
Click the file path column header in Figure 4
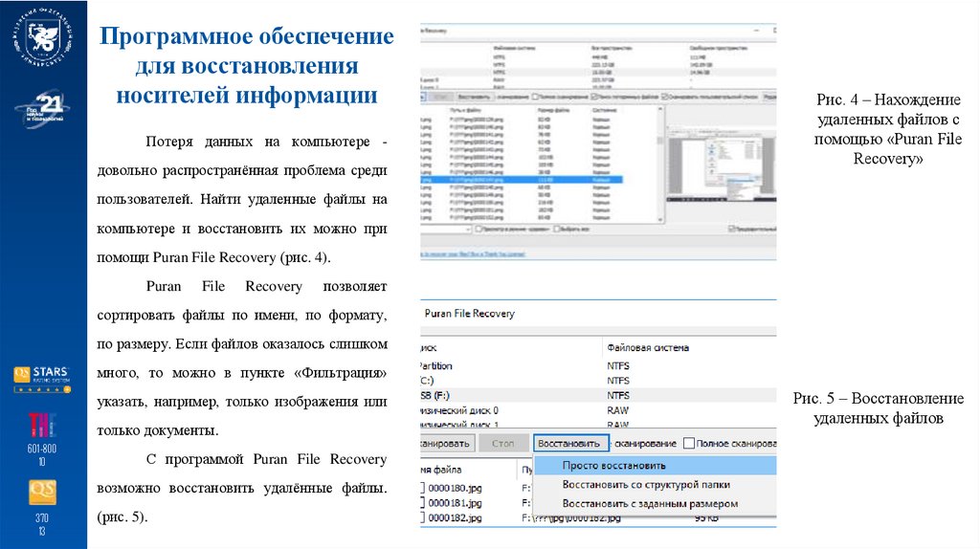(x=464, y=110)
